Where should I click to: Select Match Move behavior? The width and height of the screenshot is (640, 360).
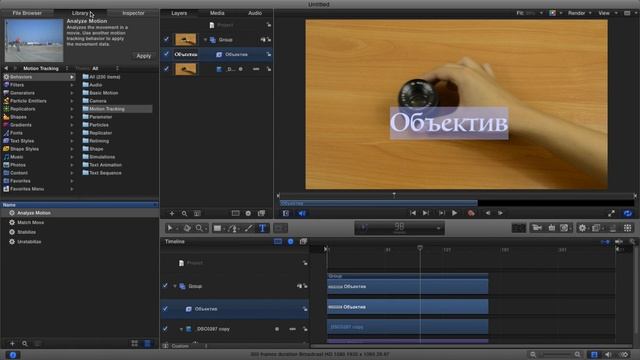[x=31, y=222]
